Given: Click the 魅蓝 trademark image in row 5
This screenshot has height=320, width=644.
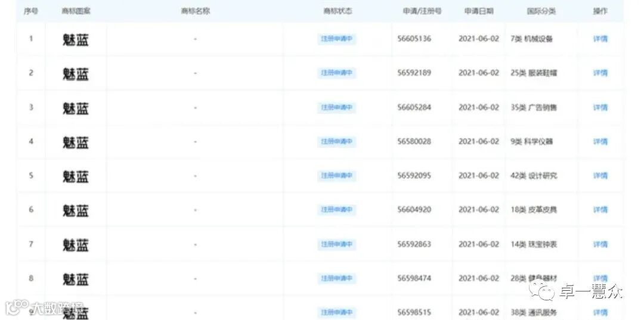Looking at the screenshot, I should coord(76,176).
